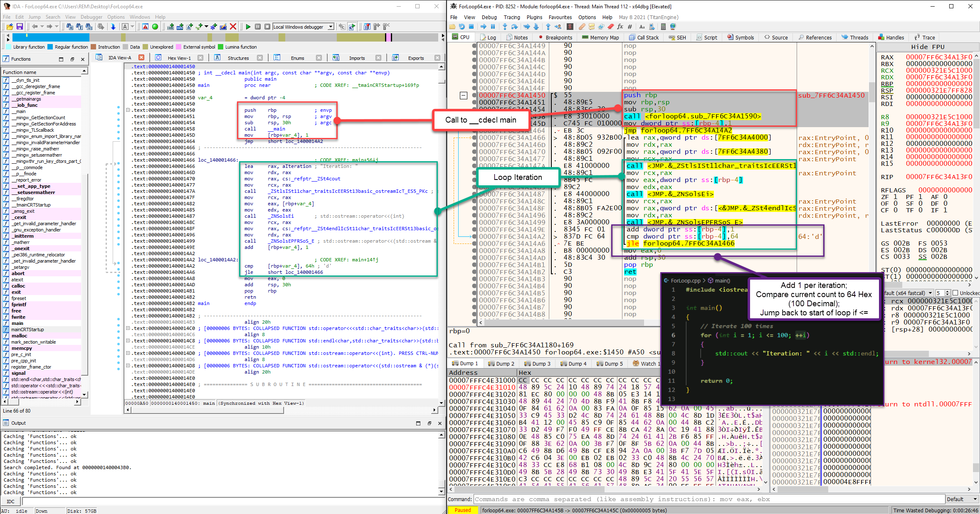The height and width of the screenshot is (514, 980).
Task: Open x64dbg's functions fx icon
Action: (x=620, y=27)
